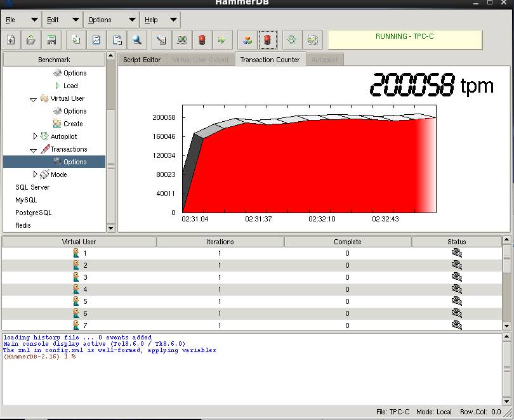Select PostgreSQL in benchmark tree
514x420 pixels.
click(x=34, y=213)
